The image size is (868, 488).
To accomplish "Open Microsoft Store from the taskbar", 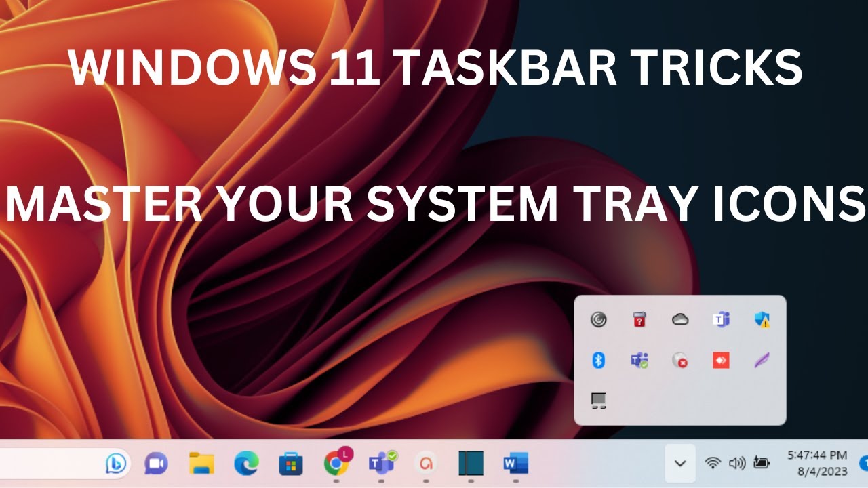I will pos(291,464).
